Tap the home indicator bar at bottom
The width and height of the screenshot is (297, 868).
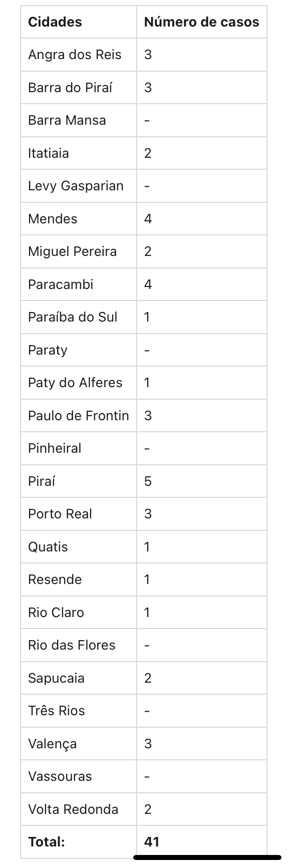pyautogui.click(x=207, y=857)
